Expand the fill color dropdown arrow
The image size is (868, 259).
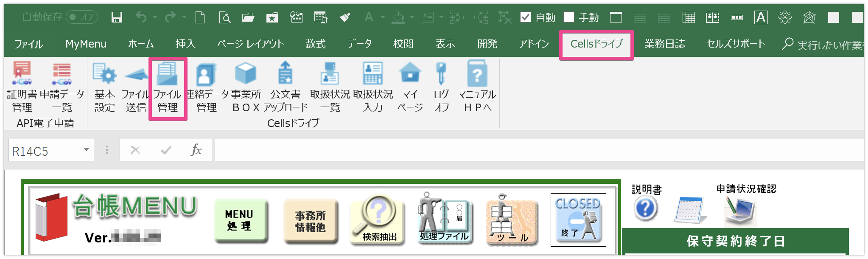pos(412,17)
